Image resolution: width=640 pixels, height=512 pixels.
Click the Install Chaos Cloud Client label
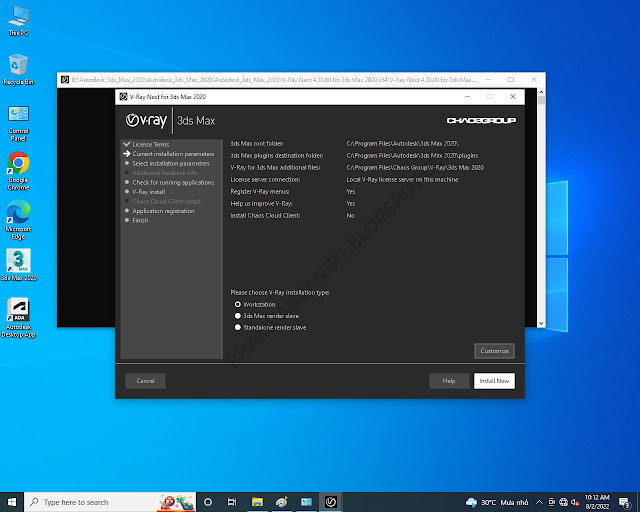point(265,216)
